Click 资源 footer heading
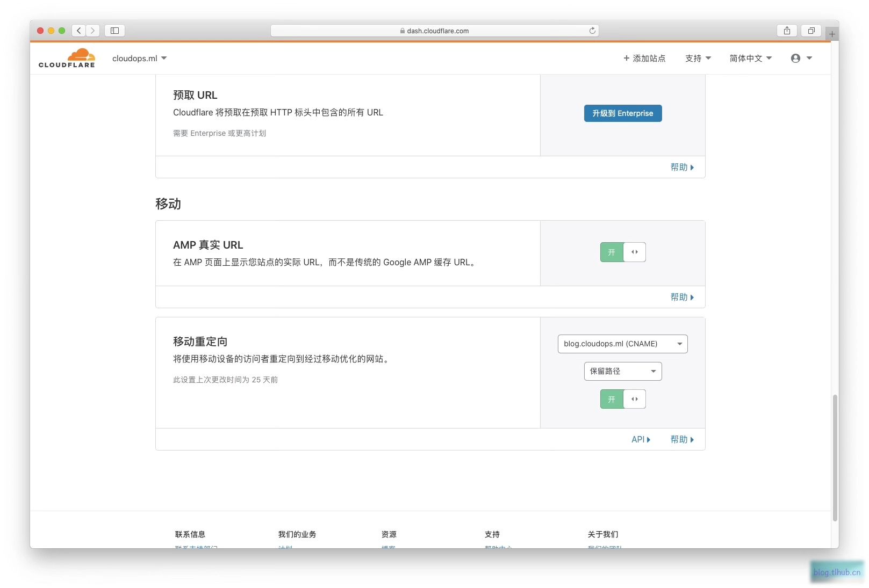The width and height of the screenshot is (869, 588). tap(389, 534)
